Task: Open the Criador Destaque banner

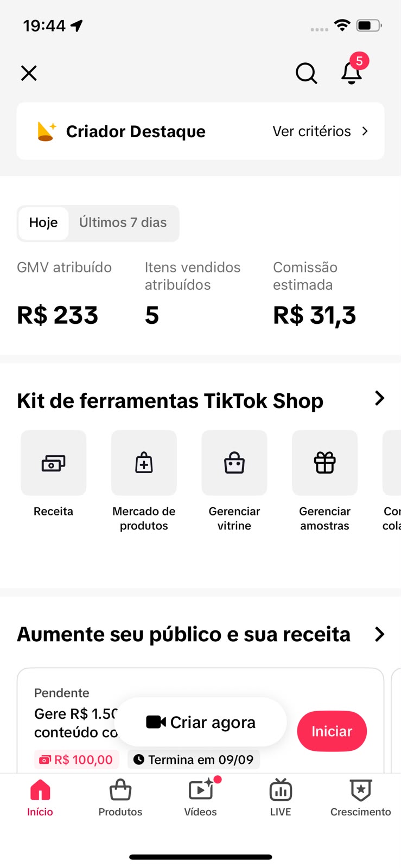Action: (200, 131)
